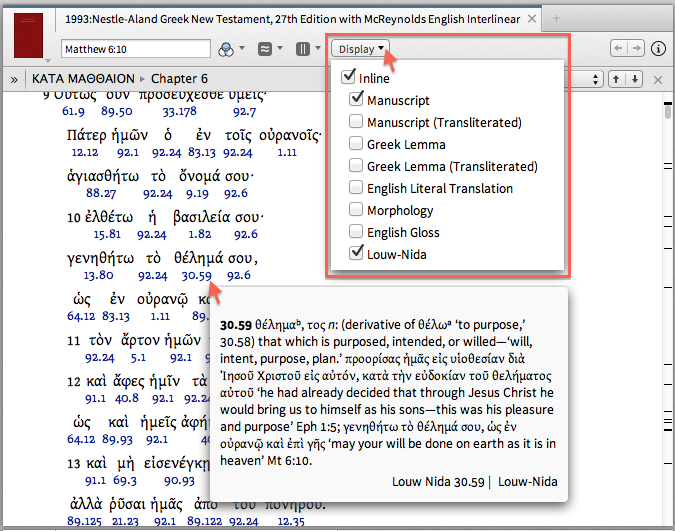Click the vertical scrollbar thumb

point(668,111)
